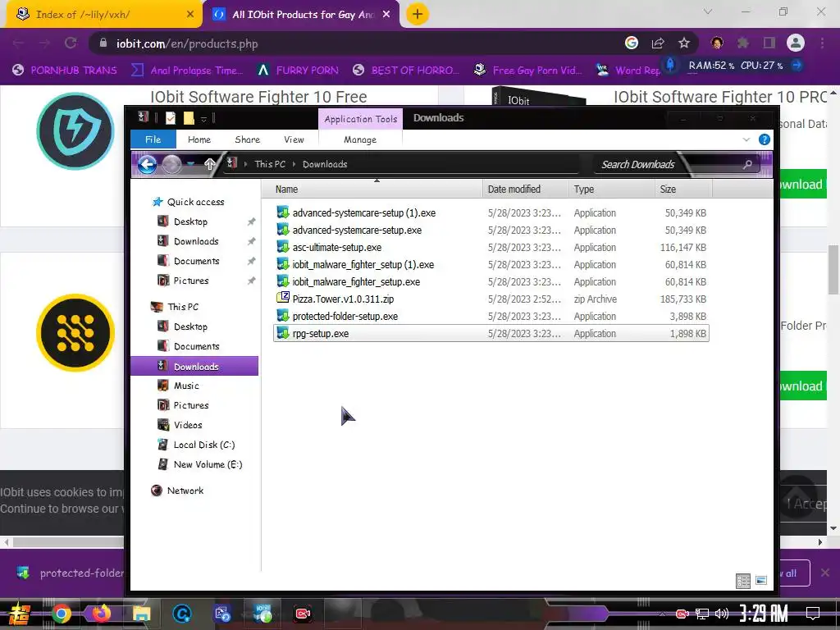Open the browser profile avatar icon
The height and width of the screenshot is (630, 840).
coord(796,43)
